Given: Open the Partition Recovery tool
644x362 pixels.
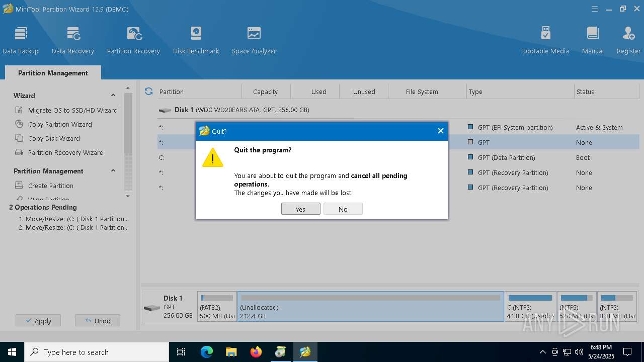Looking at the screenshot, I should [x=133, y=40].
